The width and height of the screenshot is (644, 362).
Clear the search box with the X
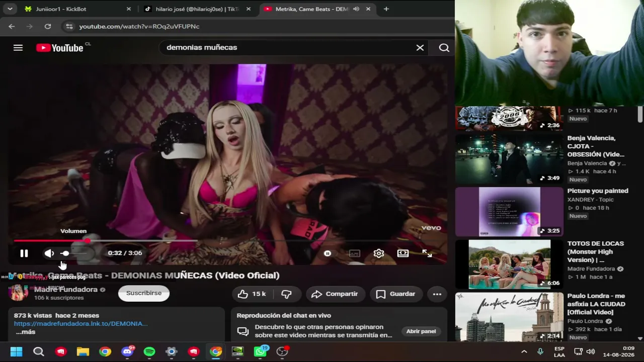coord(420,48)
